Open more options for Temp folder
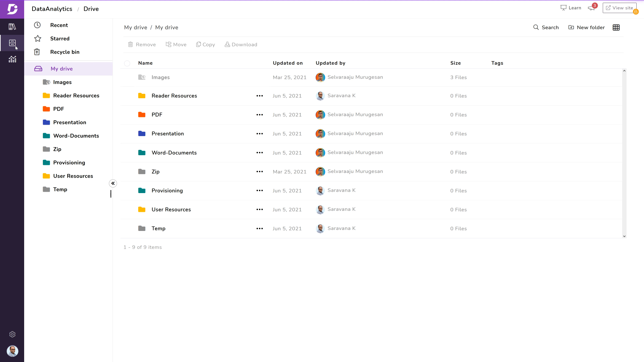The height and width of the screenshot is (362, 644). coord(259,229)
